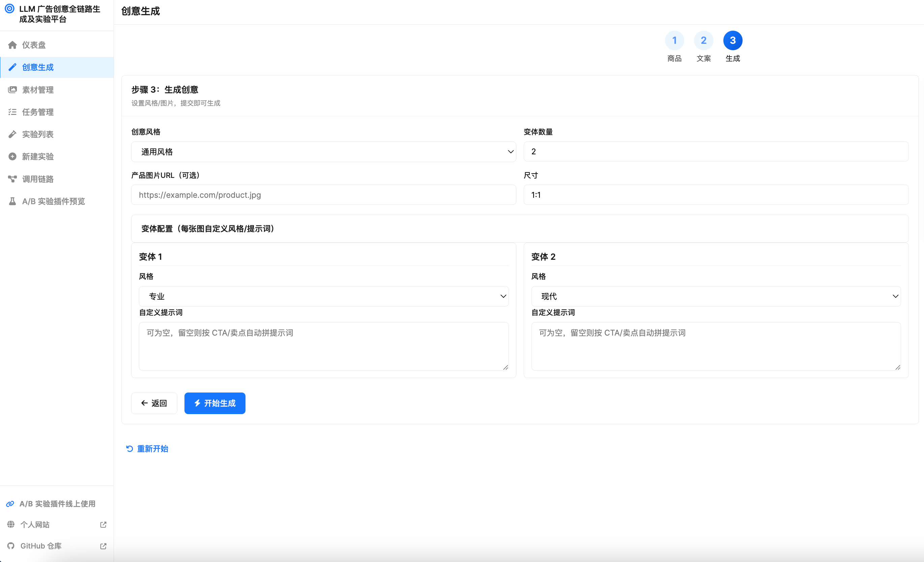This screenshot has width=924, height=562.
Task: Select step 3 生成 in the stepper
Action: click(x=733, y=40)
